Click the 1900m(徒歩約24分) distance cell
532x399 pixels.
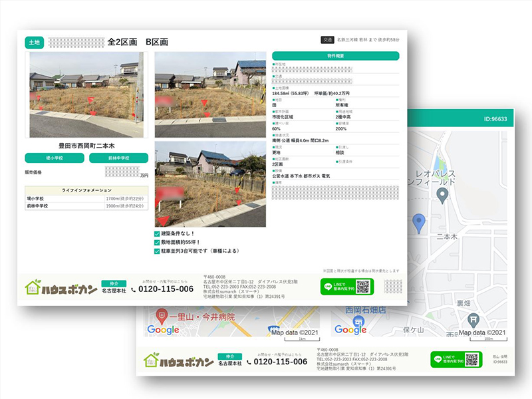(125, 206)
